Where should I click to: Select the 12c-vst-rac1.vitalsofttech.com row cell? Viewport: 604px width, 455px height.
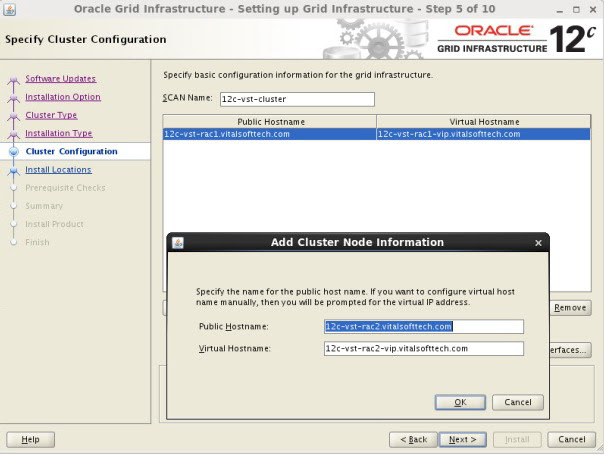pos(270,134)
